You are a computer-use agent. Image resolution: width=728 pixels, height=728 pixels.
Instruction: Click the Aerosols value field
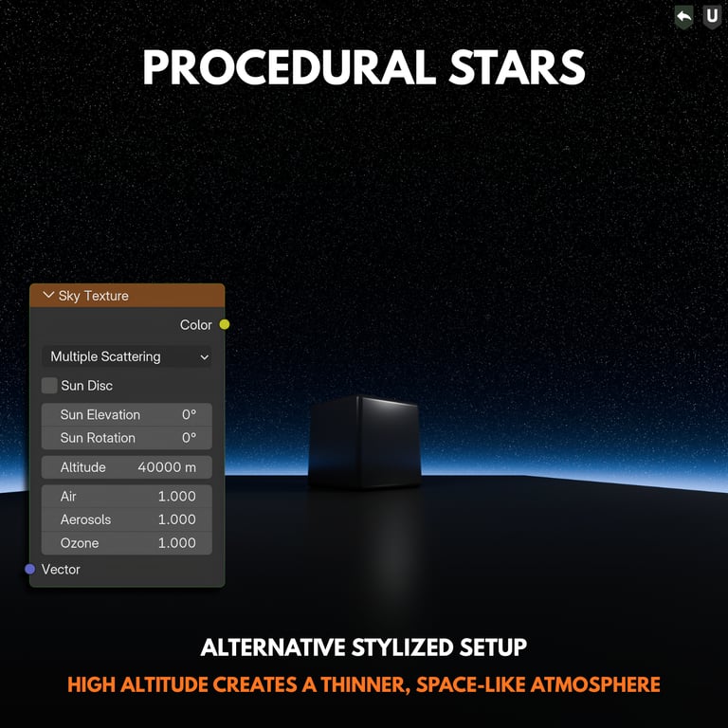[x=127, y=519]
